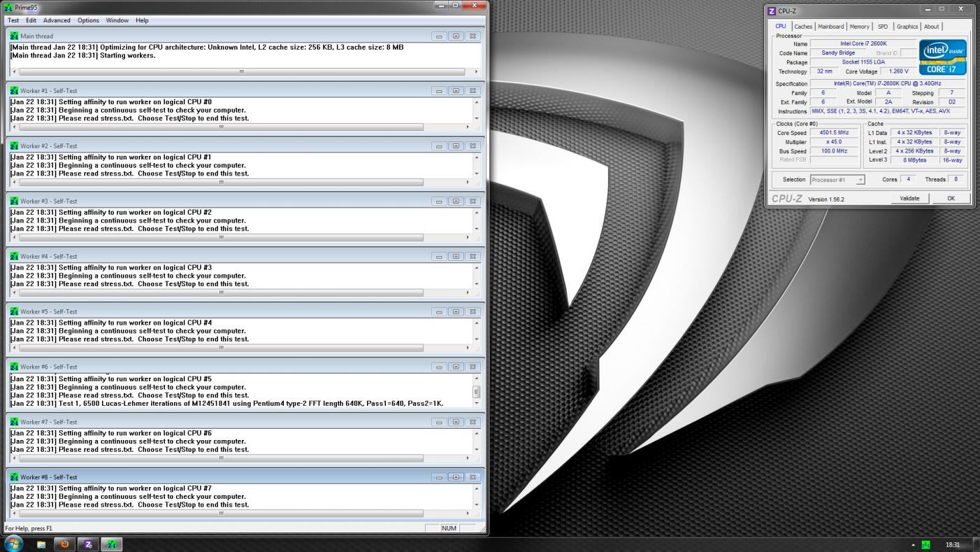Click Main thread horizontal scrollbar thumb
The width and height of the screenshot is (980, 552).
coord(242,71)
